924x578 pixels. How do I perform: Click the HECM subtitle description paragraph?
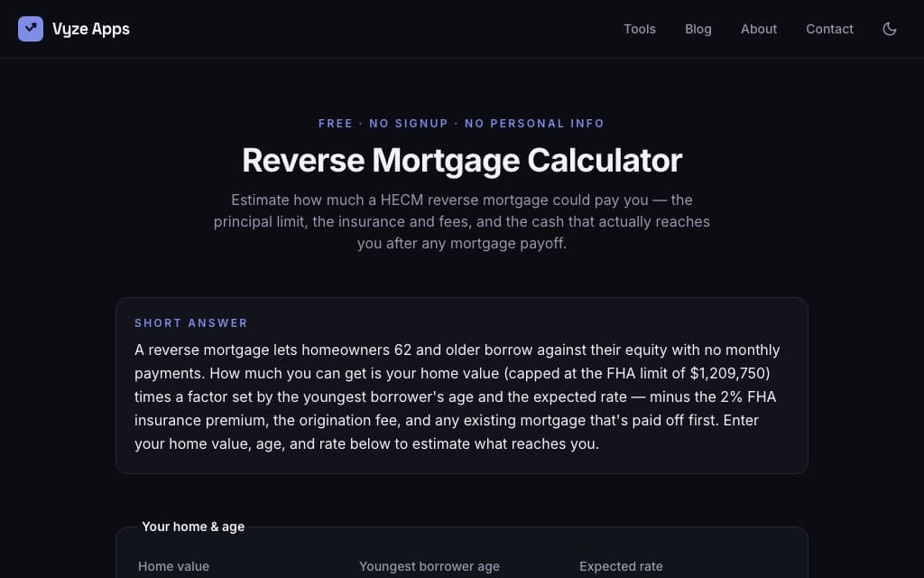462,221
